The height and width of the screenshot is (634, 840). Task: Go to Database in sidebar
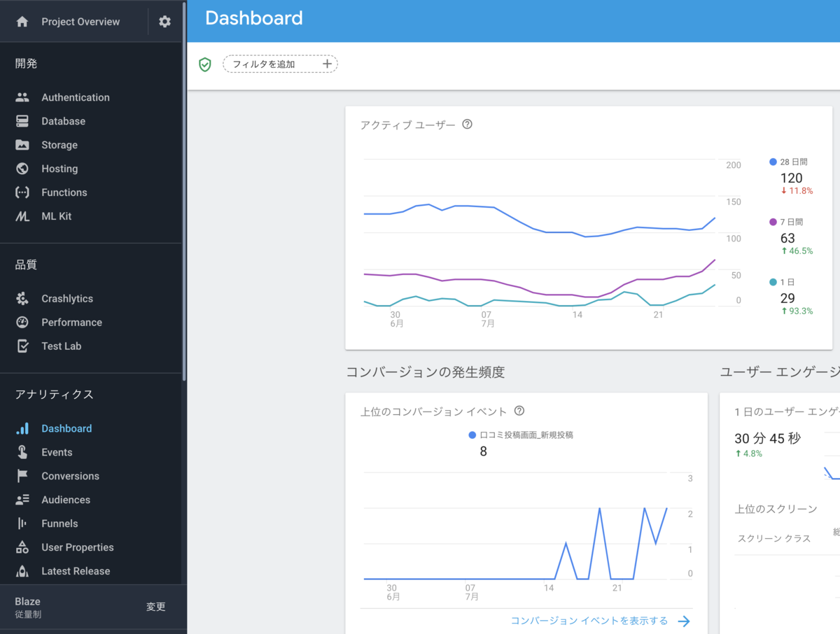click(63, 121)
